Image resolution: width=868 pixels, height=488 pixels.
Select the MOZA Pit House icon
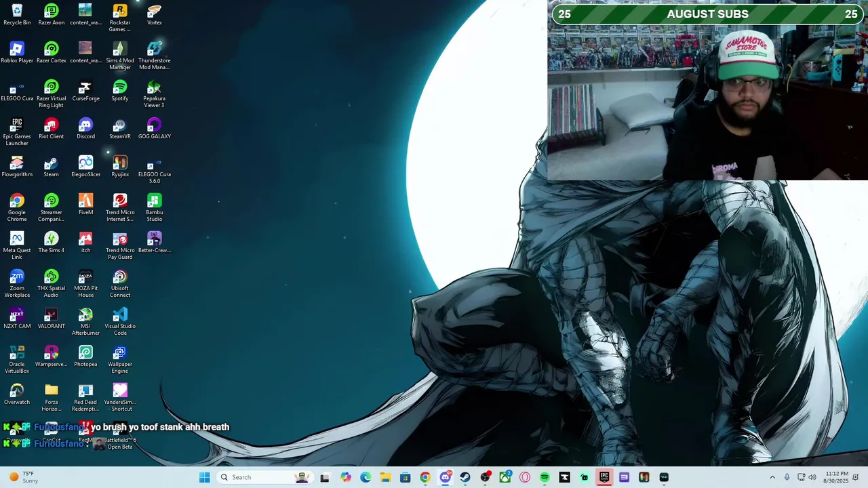[85, 283]
